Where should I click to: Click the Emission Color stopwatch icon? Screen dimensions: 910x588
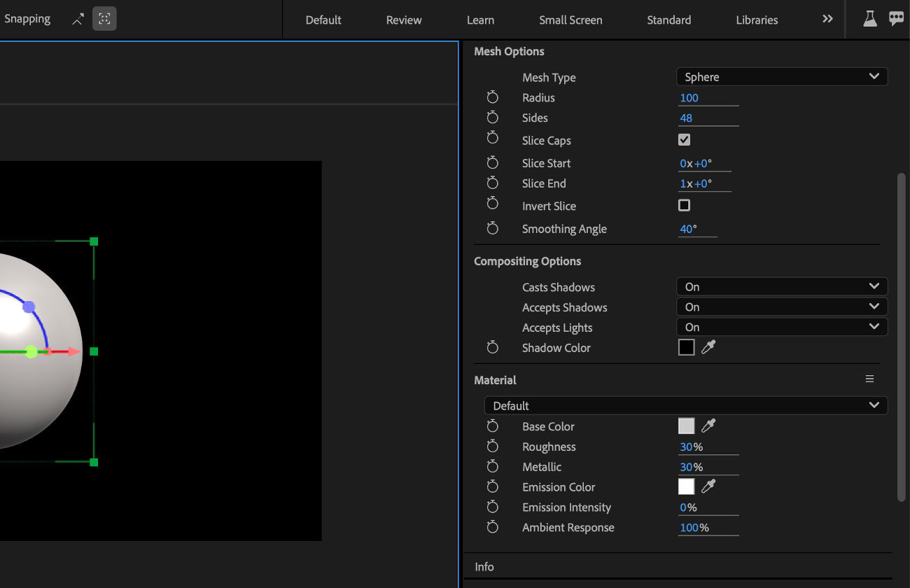tap(493, 486)
